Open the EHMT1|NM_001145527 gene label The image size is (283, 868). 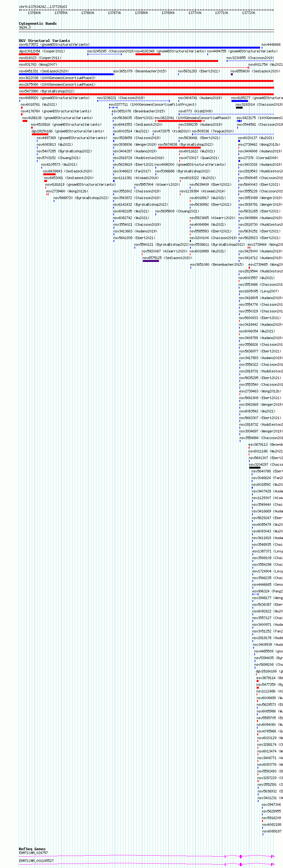point(36,861)
